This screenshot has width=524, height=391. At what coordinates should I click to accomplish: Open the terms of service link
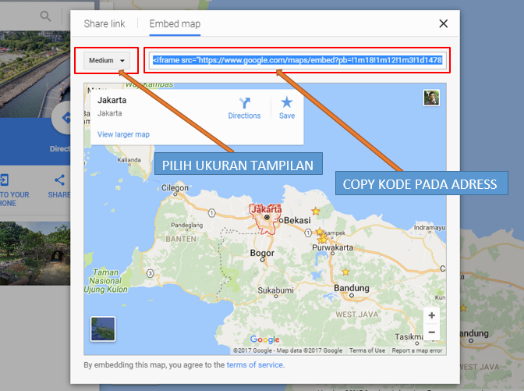pyautogui.click(x=255, y=365)
